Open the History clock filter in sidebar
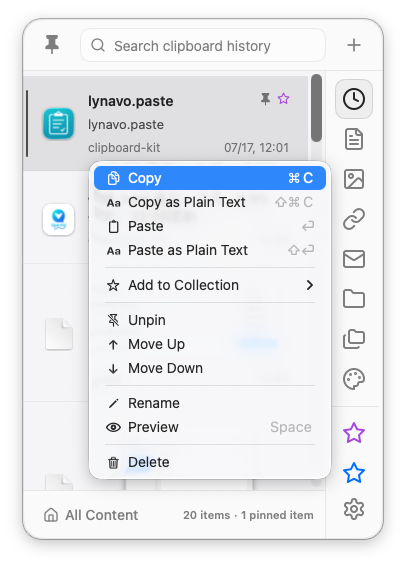 (x=354, y=99)
